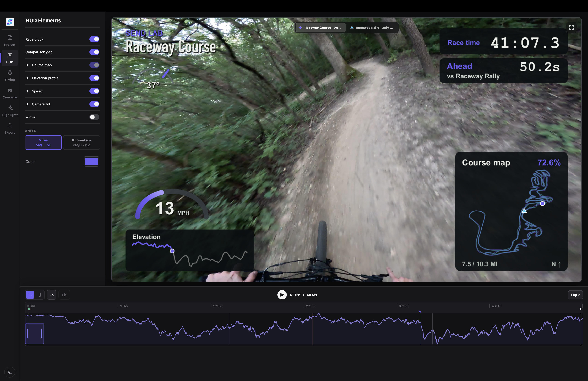Disable the Camera tilt toggle
The width and height of the screenshot is (588, 381).
pos(94,104)
